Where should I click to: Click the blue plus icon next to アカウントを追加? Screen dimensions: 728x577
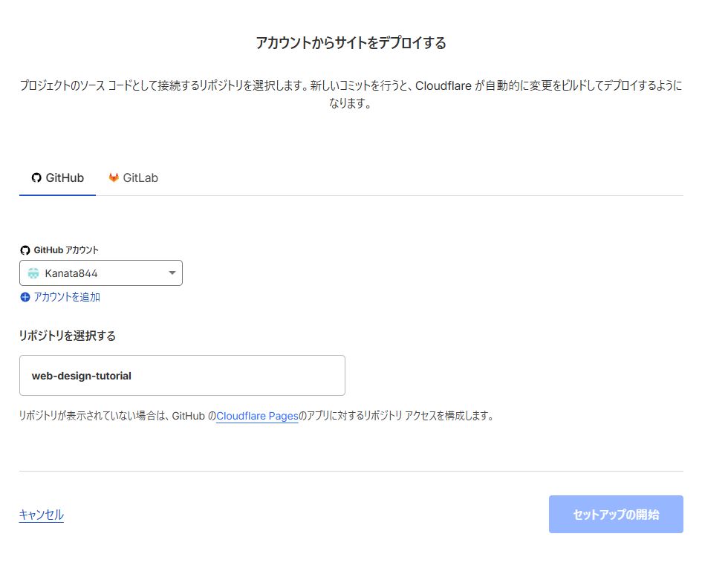pyautogui.click(x=25, y=296)
